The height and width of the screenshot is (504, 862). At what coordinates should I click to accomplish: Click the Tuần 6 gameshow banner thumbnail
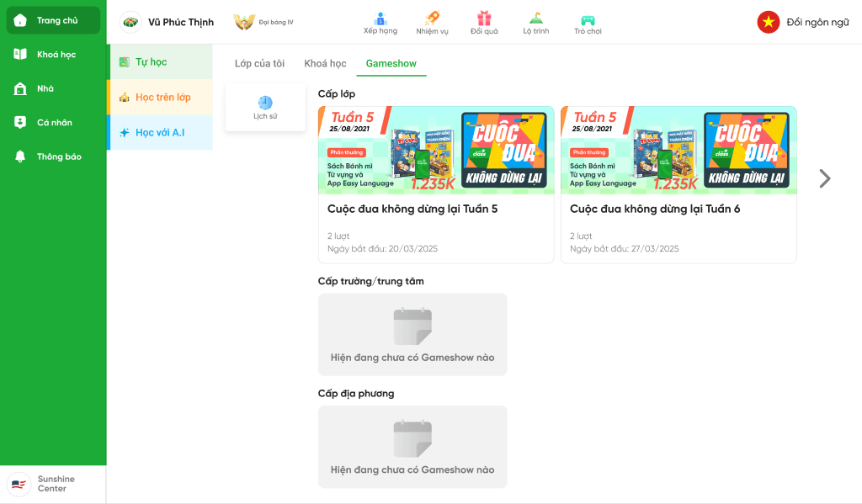pos(678,150)
